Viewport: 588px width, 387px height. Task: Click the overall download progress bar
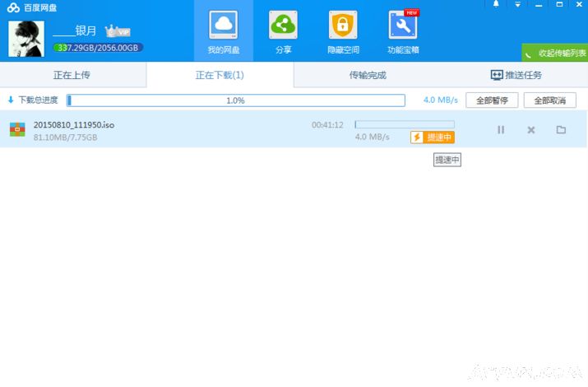236,100
